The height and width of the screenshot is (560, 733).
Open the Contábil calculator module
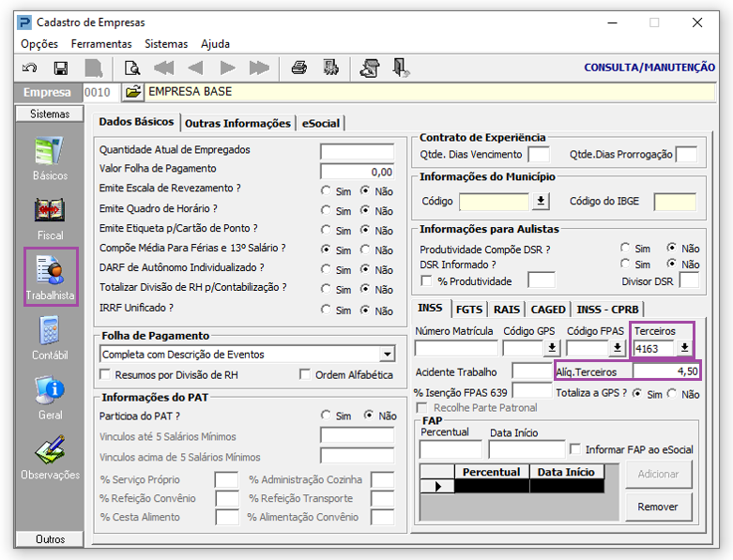pos(50,338)
